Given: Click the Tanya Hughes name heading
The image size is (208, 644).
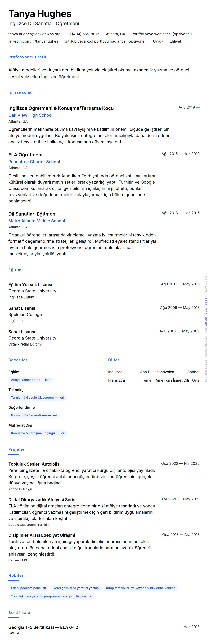Looking at the screenshot, I should point(40,14).
